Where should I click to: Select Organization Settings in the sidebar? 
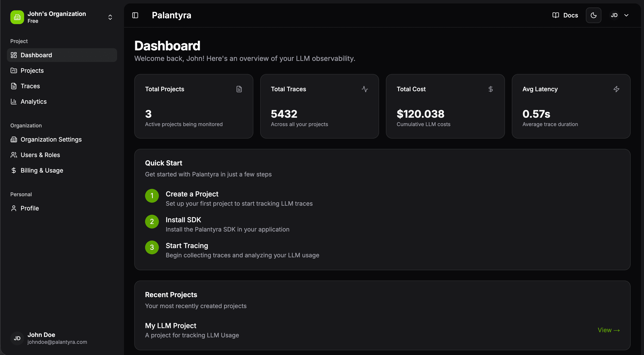[51, 139]
